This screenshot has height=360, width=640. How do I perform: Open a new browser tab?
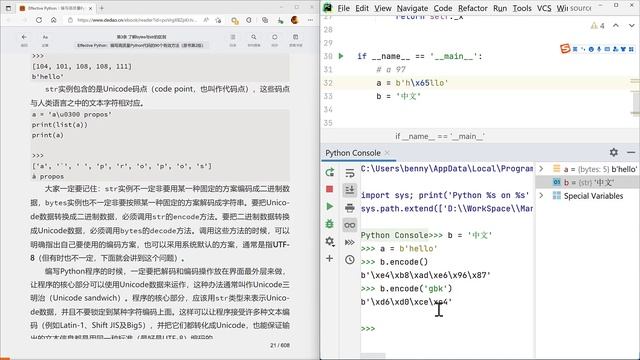pos(102,8)
